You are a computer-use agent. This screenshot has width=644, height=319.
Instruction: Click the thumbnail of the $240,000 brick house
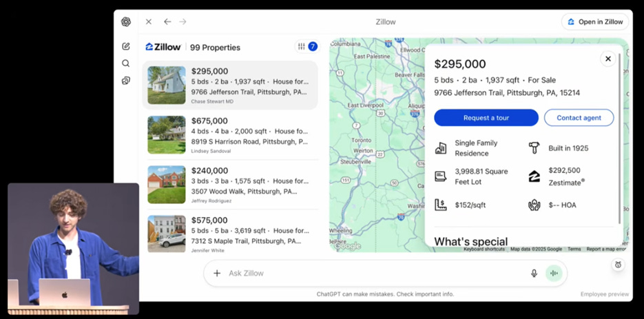pyautogui.click(x=167, y=185)
